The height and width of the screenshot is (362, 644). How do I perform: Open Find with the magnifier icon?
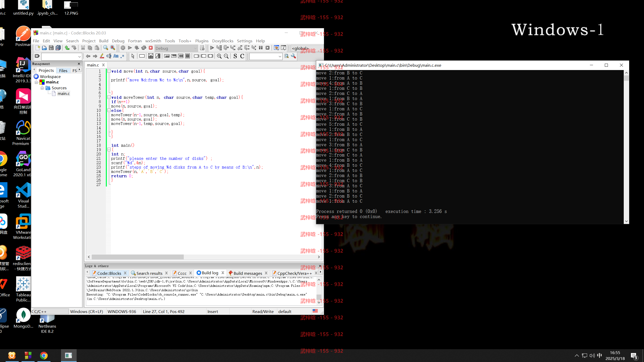point(106,48)
